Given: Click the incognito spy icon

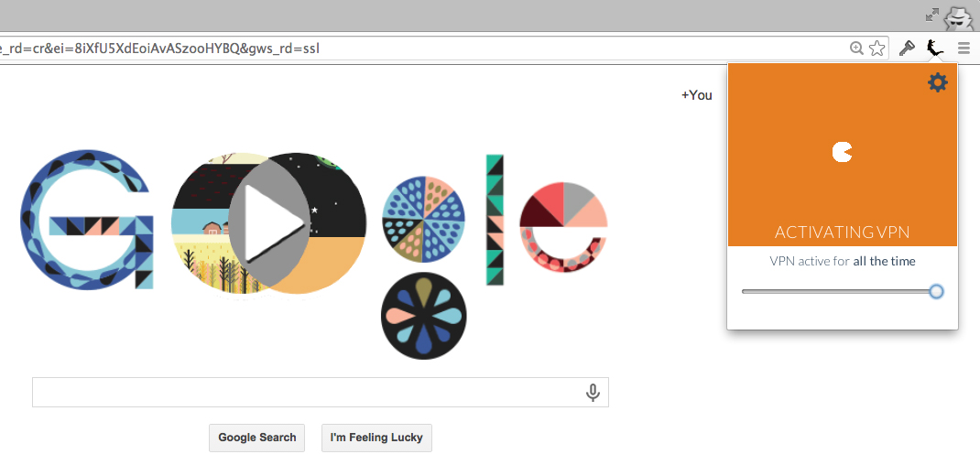Looking at the screenshot, I should [959, 17].
